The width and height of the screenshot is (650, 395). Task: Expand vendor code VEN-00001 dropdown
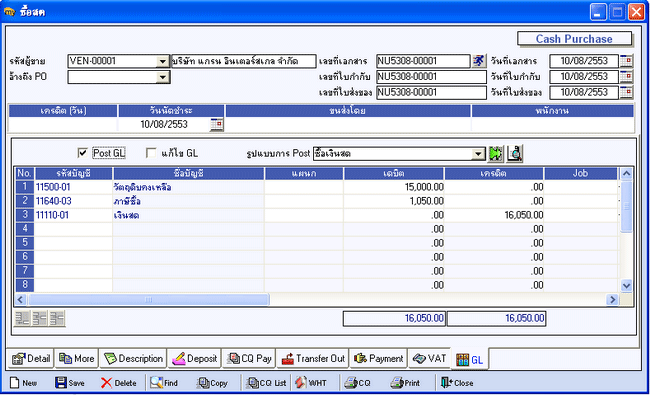click(x=163, y=61)
